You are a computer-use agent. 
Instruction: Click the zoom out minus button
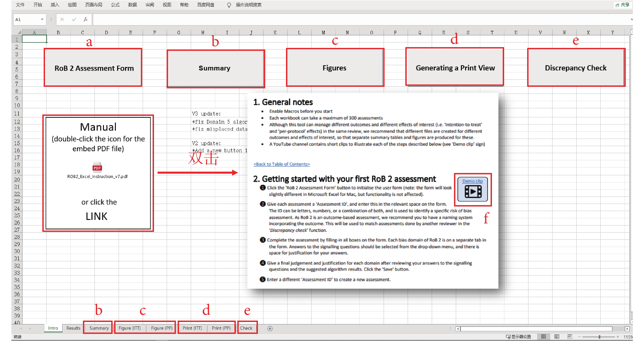pos(580,337)
